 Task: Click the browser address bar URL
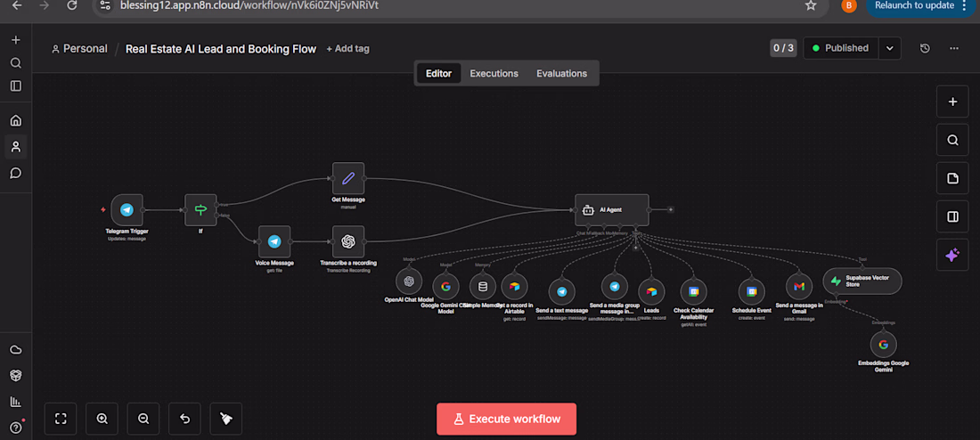point(250,5)
